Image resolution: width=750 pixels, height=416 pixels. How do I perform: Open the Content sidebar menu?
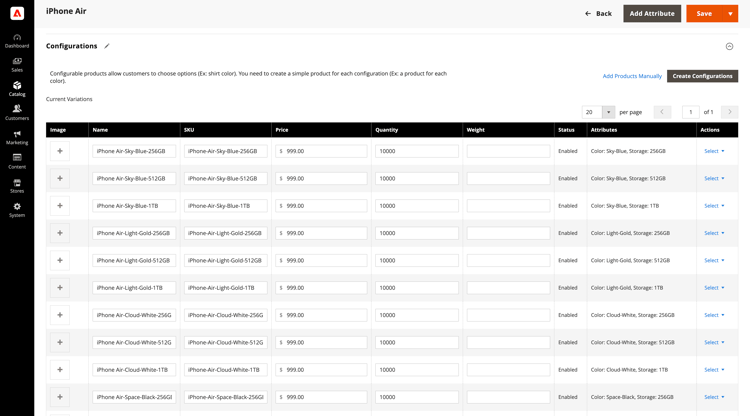(x=17, y=162)
